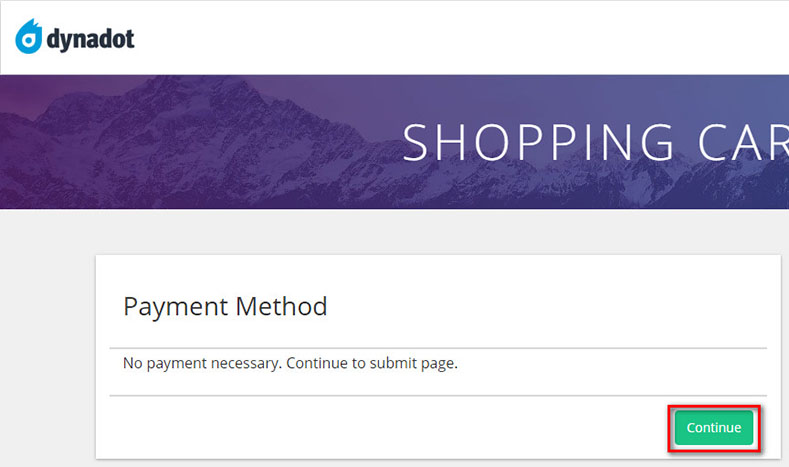Click the word SHOPPING in the banner
This screenshot has width=789, height=467.
tap(539, 142)
